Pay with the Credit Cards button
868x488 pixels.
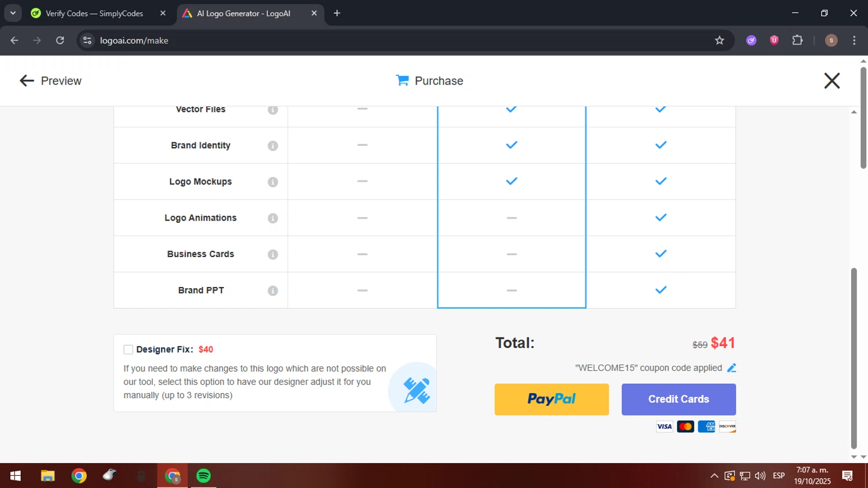point(679,399)
